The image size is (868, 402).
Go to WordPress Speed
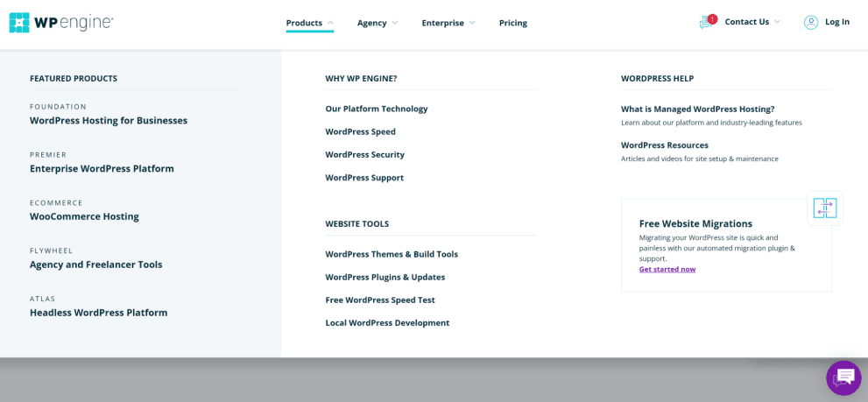pos(360,131)
